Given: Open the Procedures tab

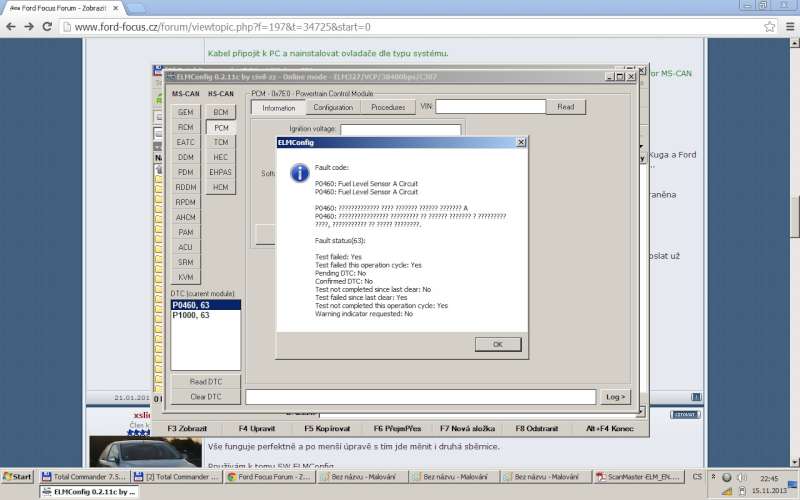Looking at the screenshot, I should 387,107.
